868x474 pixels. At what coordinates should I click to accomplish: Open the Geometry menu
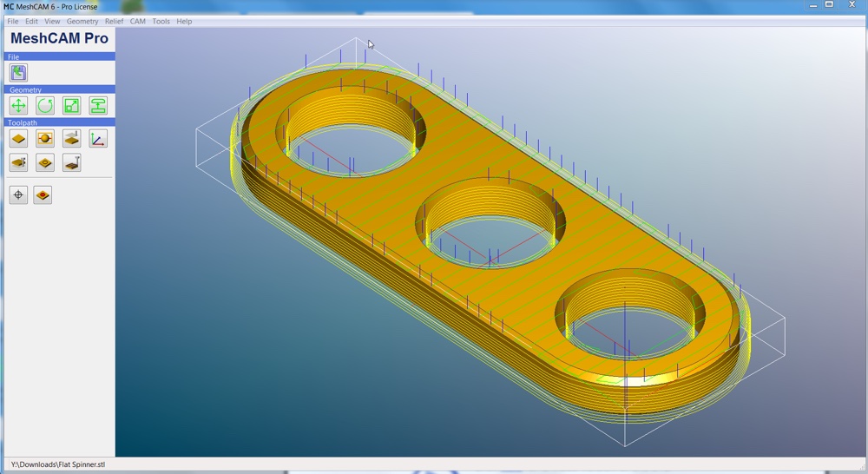click(82, 21)
